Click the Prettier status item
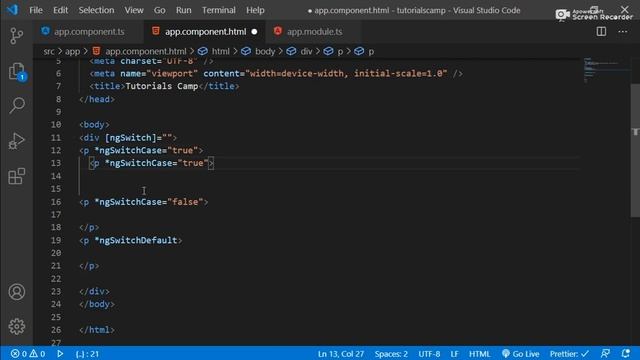This screenshot has width=640, height=360. [569, 353]
